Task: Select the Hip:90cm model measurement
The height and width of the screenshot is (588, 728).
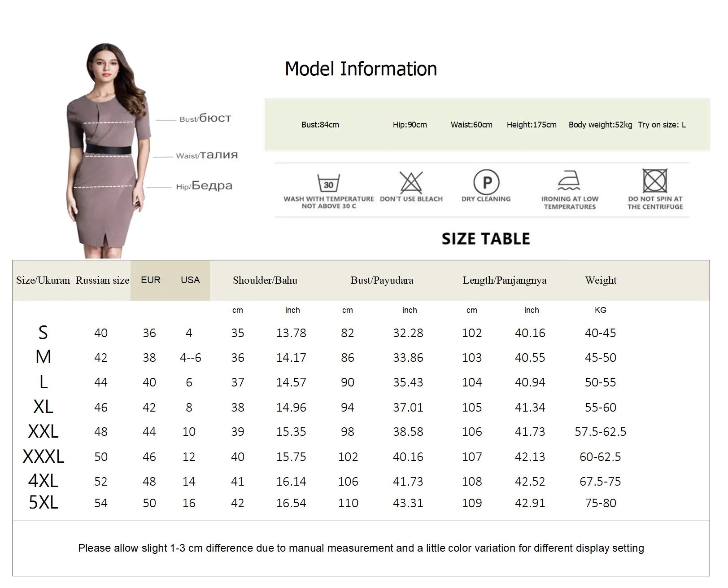Action: [x=410, y=125]
